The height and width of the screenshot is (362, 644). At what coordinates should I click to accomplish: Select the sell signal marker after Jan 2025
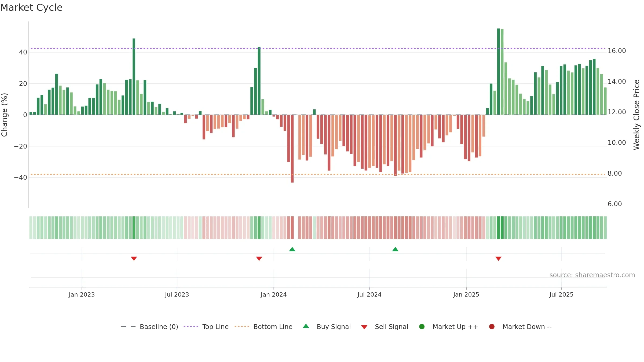pyautogui.click(x=498, y=258)
